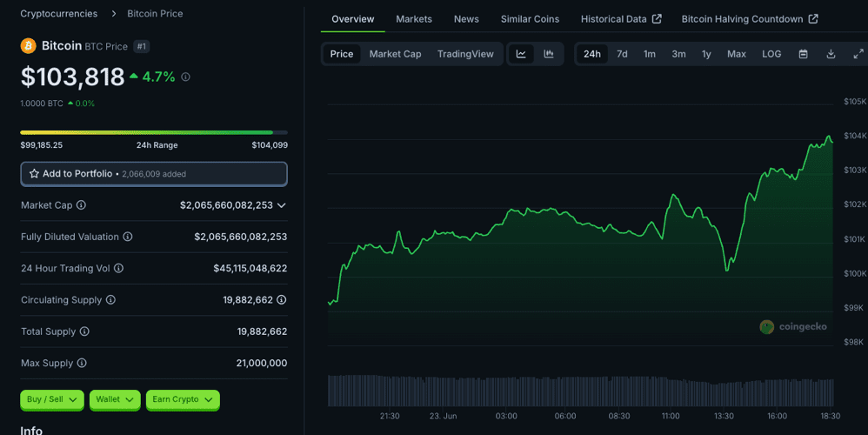Click the 23. Jun axis label
868x435 pixels.
coord(443,416)
